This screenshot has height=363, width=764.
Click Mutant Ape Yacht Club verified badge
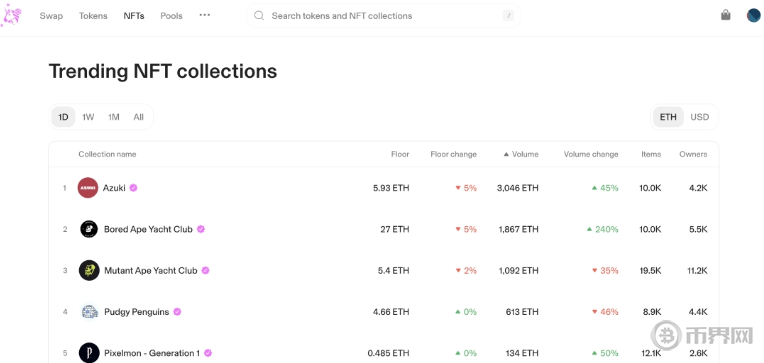206,270
